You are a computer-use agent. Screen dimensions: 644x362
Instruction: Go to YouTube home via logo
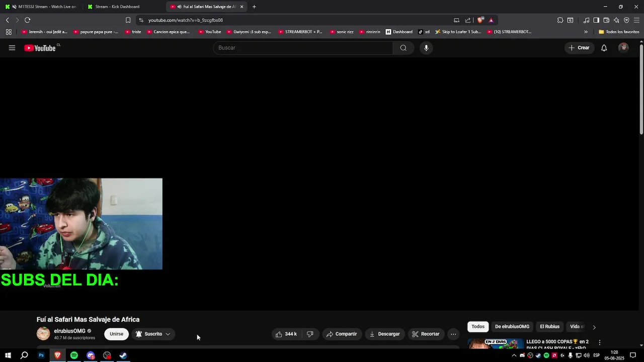(40, 48)
